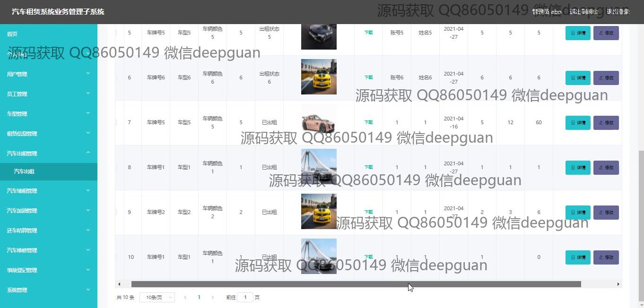Tick the checkbox for row 6

click(116, 77)
